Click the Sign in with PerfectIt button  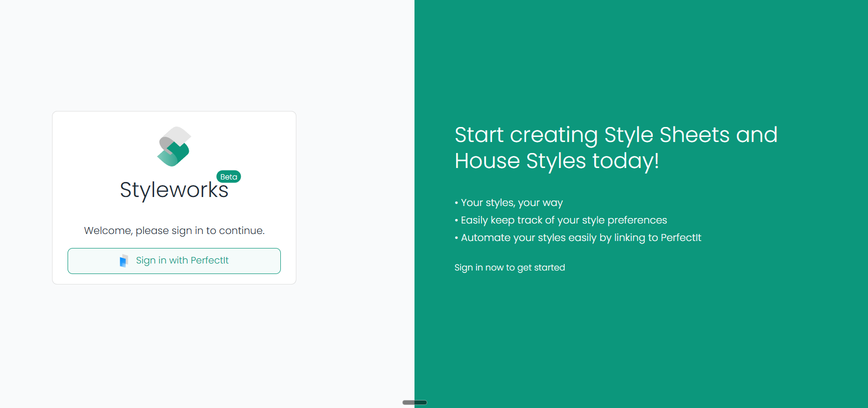tap(174, 261)
